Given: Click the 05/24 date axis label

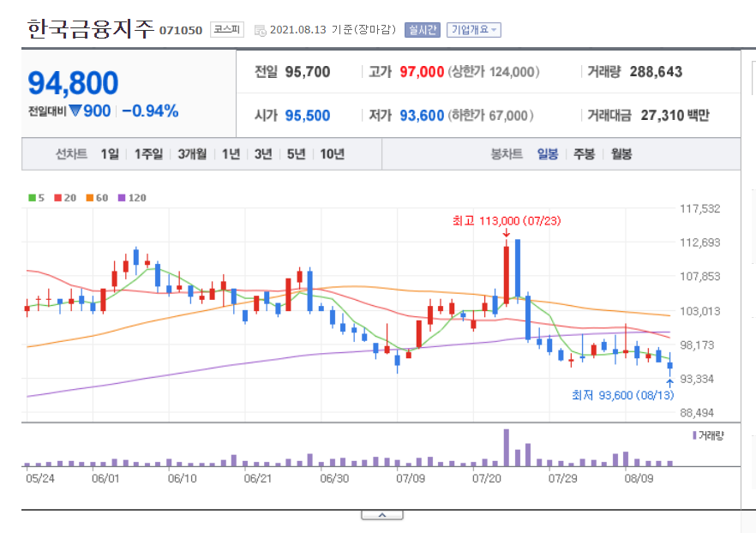Looking at the screenshot, I should click(40, 478).
